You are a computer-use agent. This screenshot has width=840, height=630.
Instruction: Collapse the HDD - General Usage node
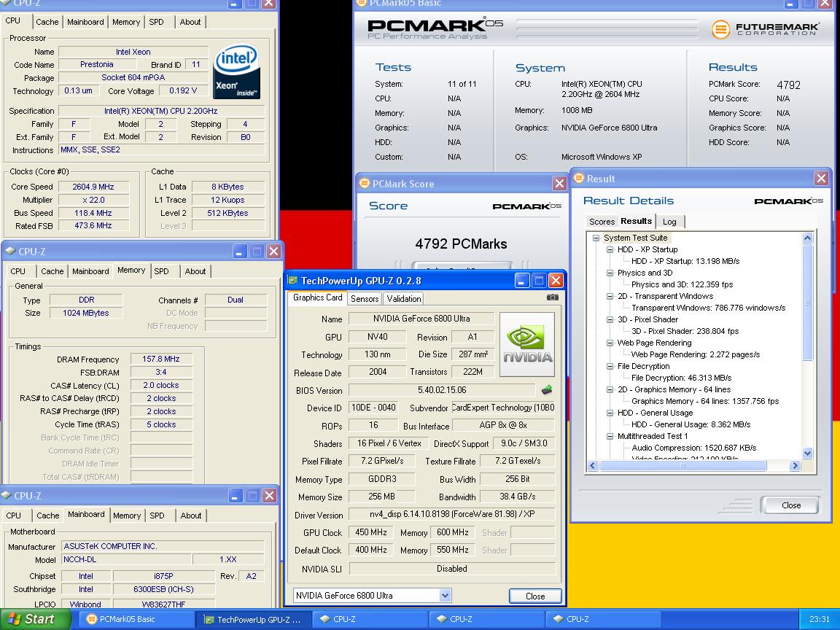(x=610, y=413)
